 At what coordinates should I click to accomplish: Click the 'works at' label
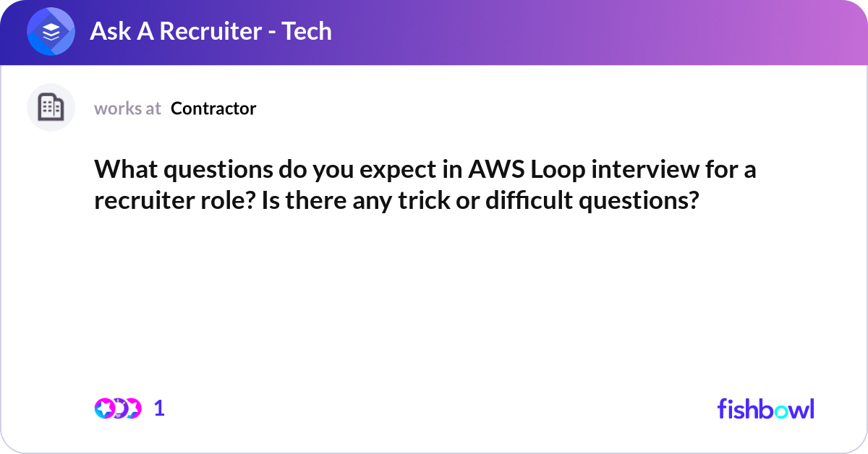click(x=127, y=108)
